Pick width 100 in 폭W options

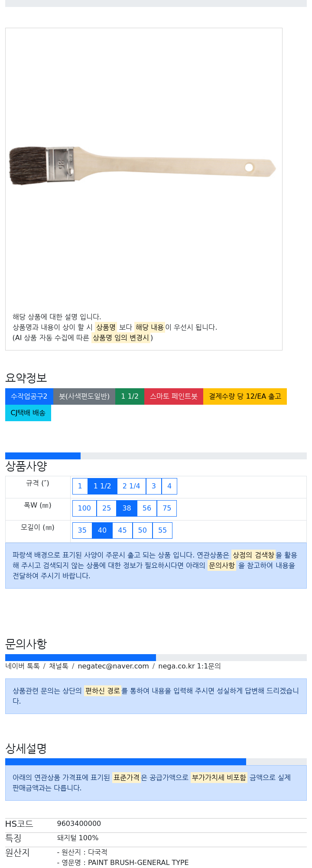[84, 508]
